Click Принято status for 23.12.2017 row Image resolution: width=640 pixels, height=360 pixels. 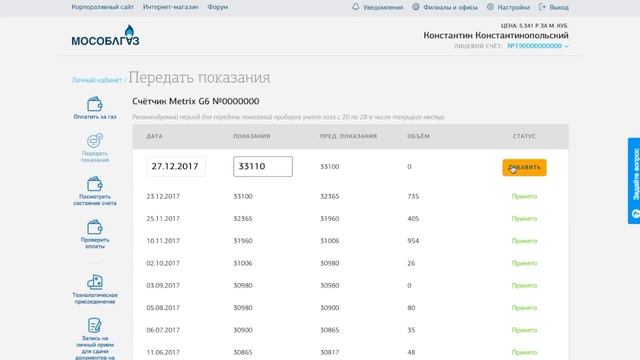[x=524, y=196]
